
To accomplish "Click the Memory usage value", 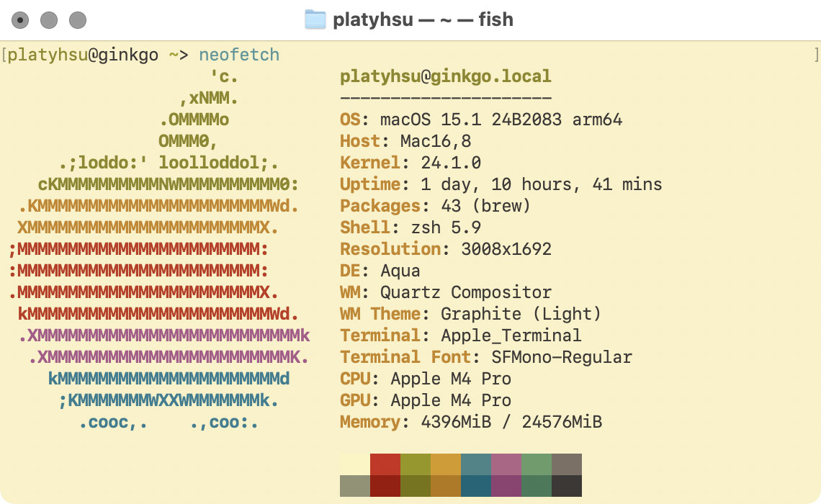I will pos(511,422).
